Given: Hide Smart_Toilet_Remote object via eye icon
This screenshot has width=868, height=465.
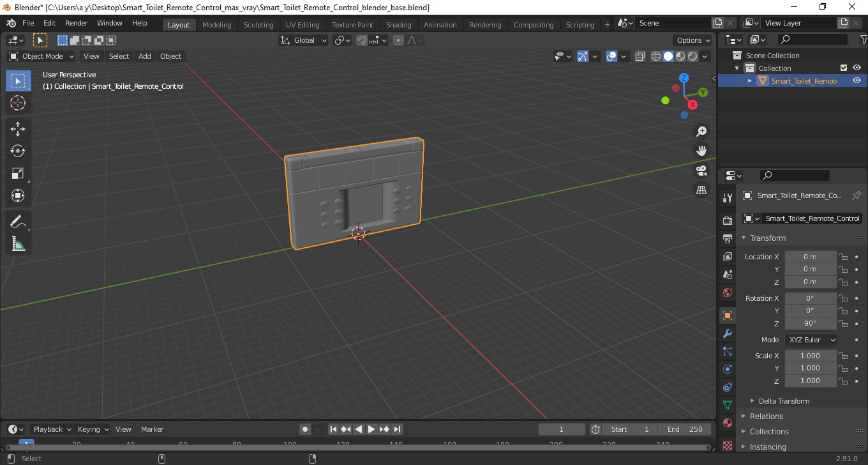Looking at the screenshot, I should (857, 80).
